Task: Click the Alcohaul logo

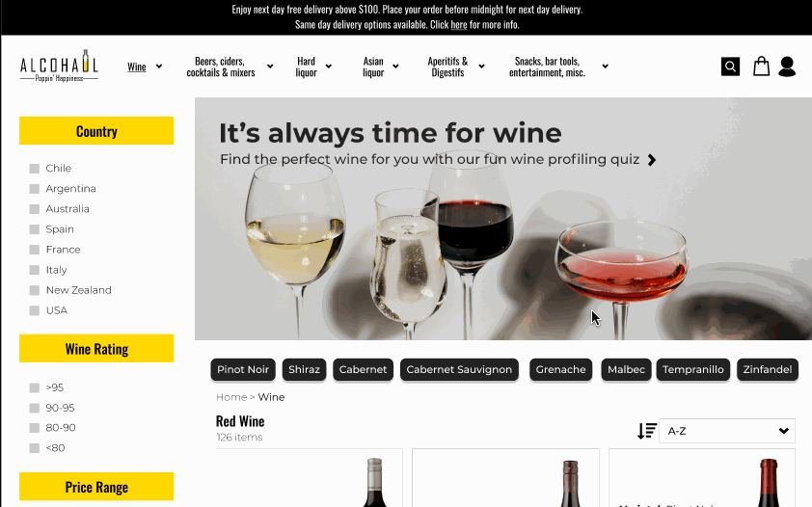Action: pos(59,67)
